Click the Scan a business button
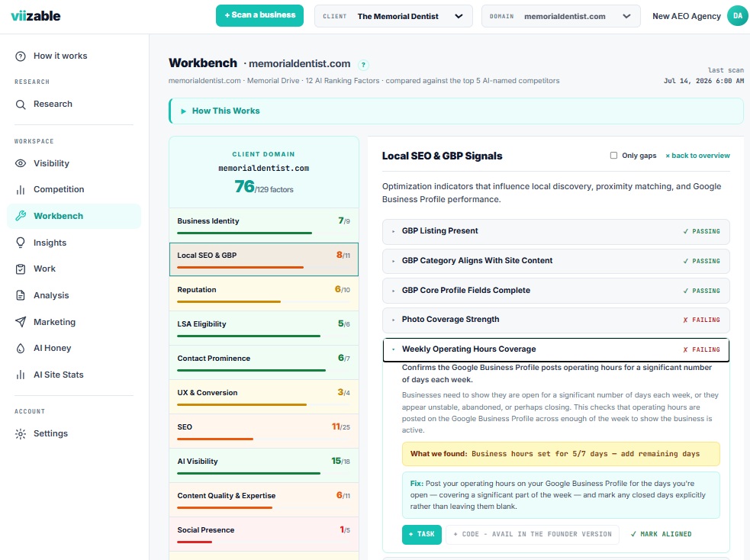This screenshot has width=750, height=560. click(259, 15)
